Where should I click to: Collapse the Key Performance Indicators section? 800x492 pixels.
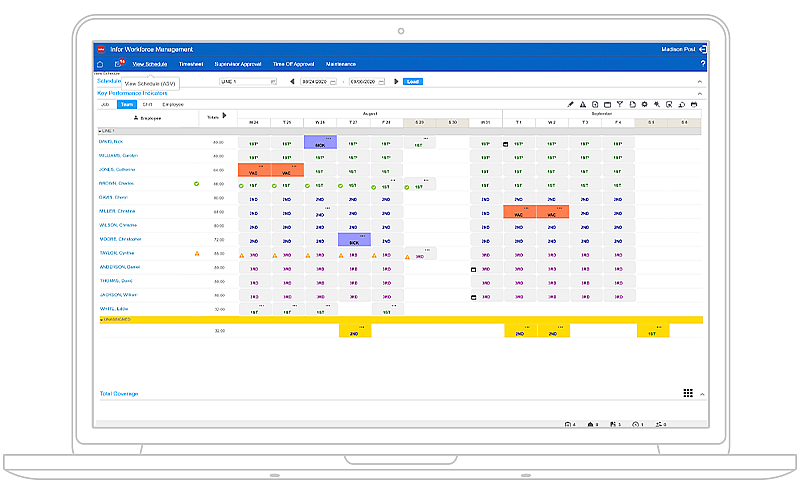pyautogui.click(x=700, y=93)
